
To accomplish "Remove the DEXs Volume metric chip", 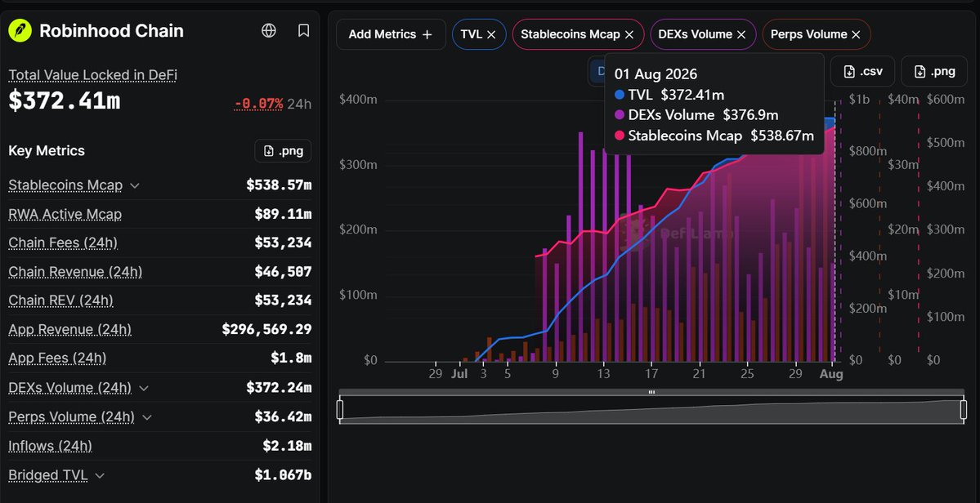I will pyautogui.click(x=741, y=35).
